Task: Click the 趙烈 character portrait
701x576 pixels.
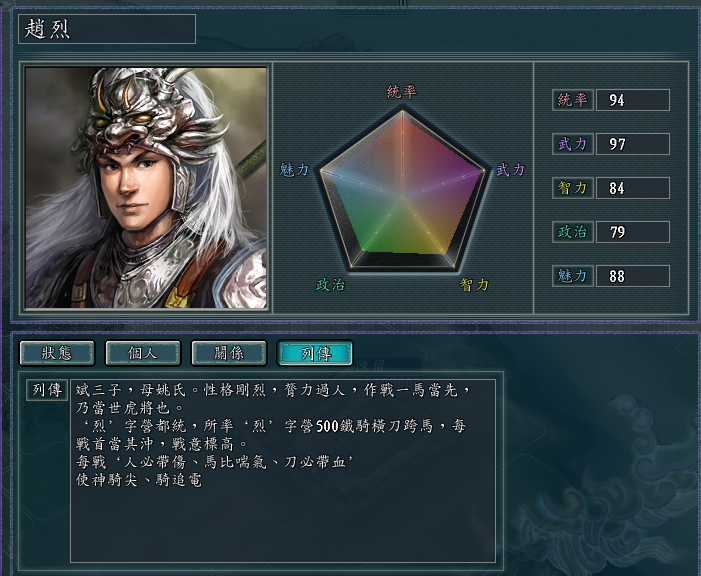Action: tap(146, 187)
